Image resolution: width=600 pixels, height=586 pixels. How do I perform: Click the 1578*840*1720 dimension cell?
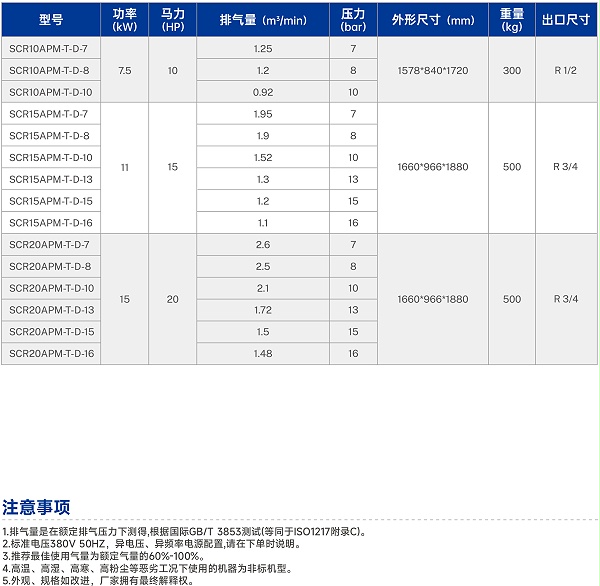point(432,71)
